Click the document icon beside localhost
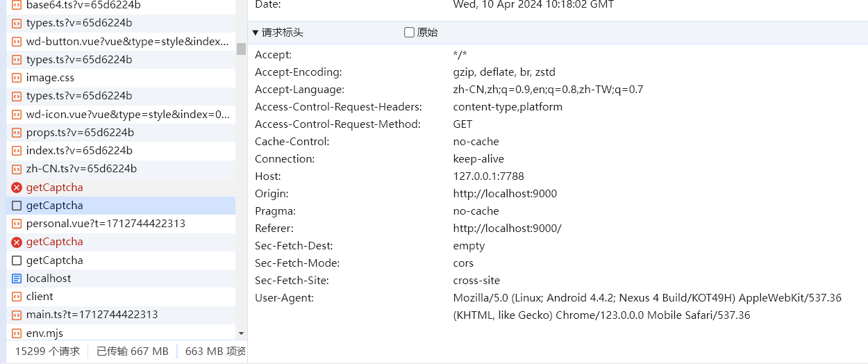 [x=17, y=279]
